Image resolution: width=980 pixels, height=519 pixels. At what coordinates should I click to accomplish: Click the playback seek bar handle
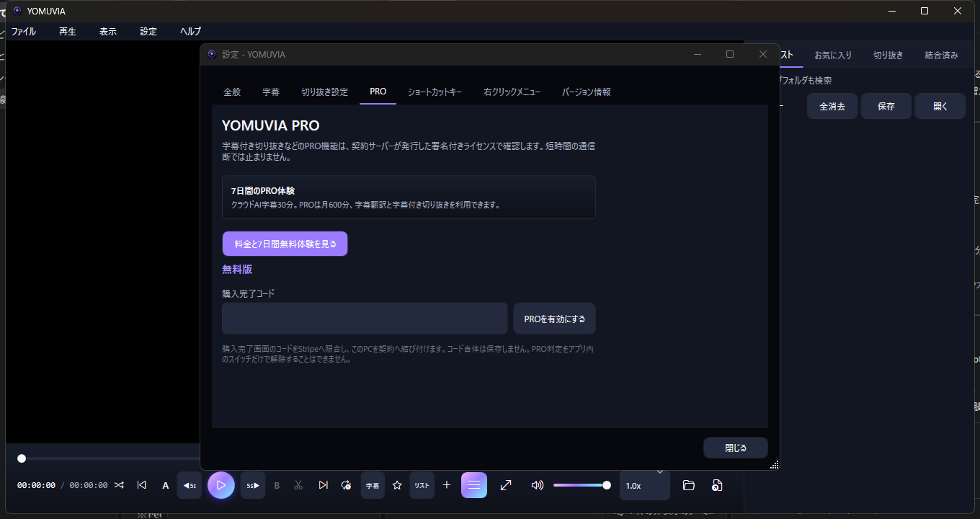(22, 458)
